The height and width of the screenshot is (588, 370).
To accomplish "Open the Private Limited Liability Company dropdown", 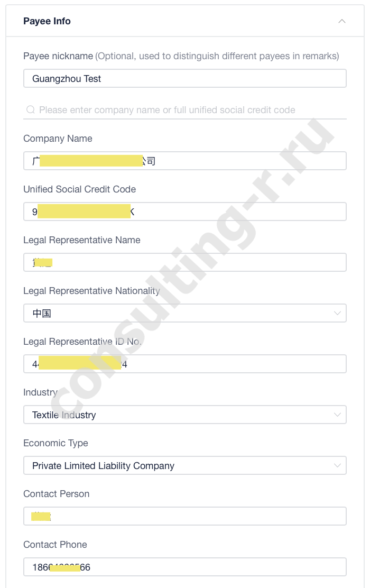I will click(185, 465).
